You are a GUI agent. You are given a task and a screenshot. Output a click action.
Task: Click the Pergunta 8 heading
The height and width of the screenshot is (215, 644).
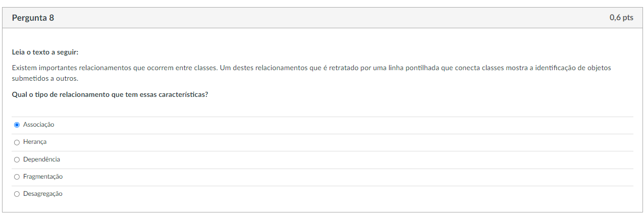[33, 18]
